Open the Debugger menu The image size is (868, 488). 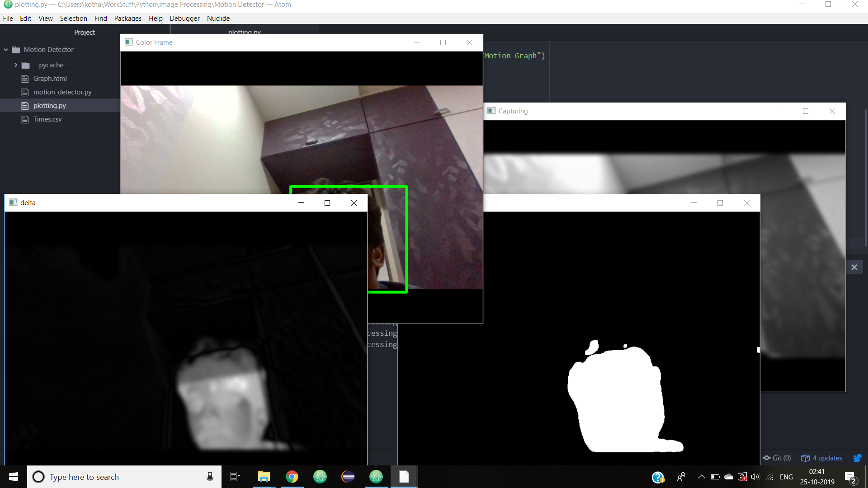184,19
